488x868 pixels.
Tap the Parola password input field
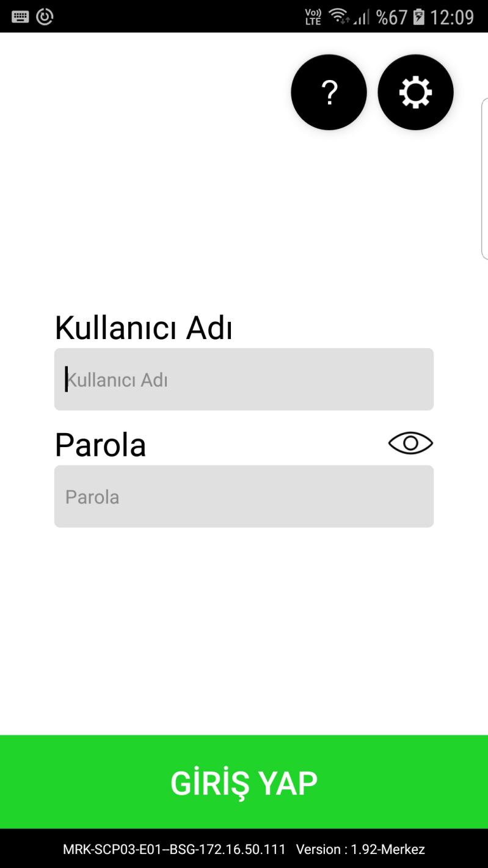[x=244, y=497]
